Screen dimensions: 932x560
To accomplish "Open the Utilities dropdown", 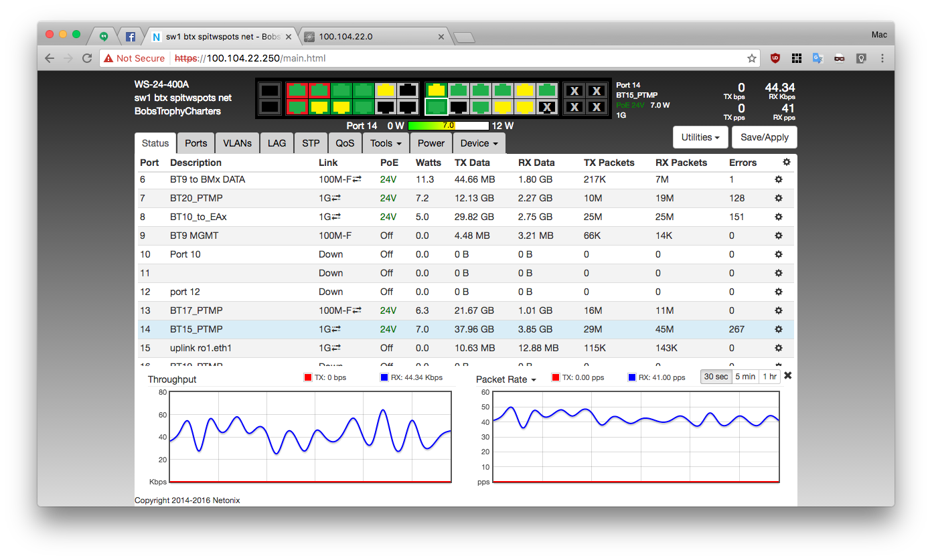I will tap(700, 137).
